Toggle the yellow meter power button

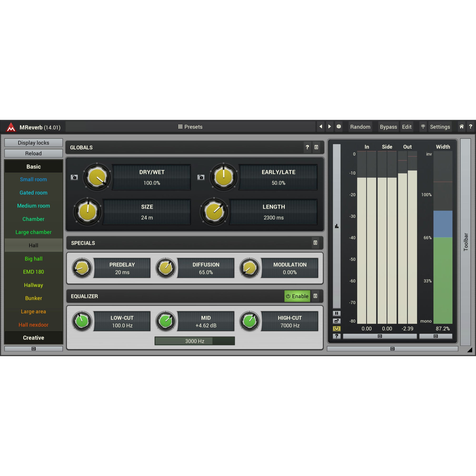pos(337,328)
